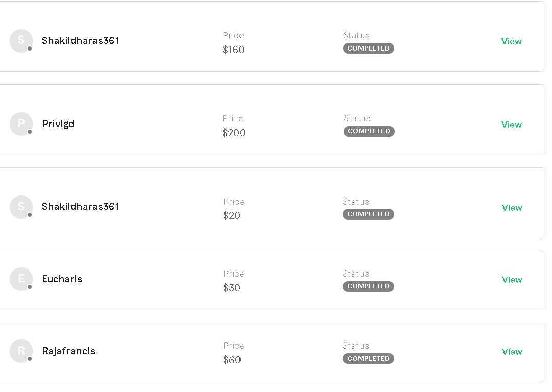The height and width of the screenshot is (392, 552).
Task: Click the S avatar on the $160 order
Action: pos(21,41)
